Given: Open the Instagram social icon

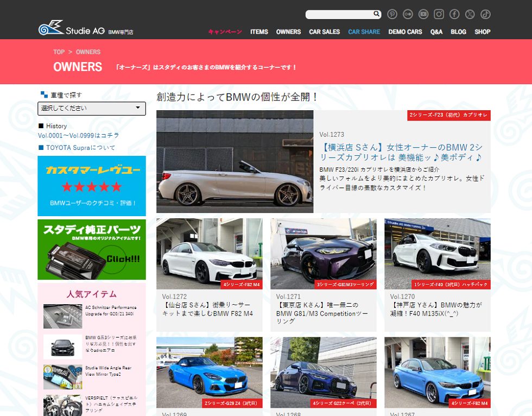Looking at the screenshot, I should click(439, 14).
